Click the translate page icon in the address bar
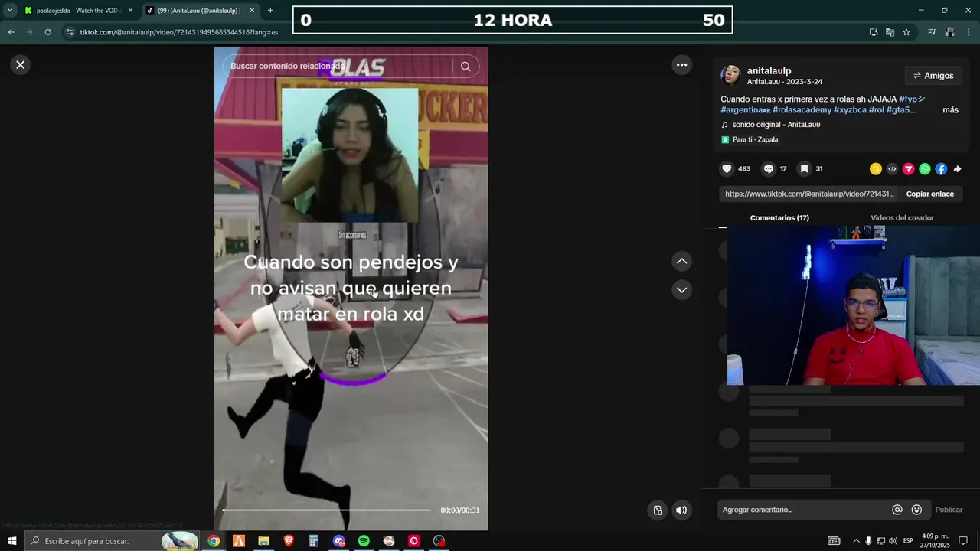980x551 pixels. [890, 32]
